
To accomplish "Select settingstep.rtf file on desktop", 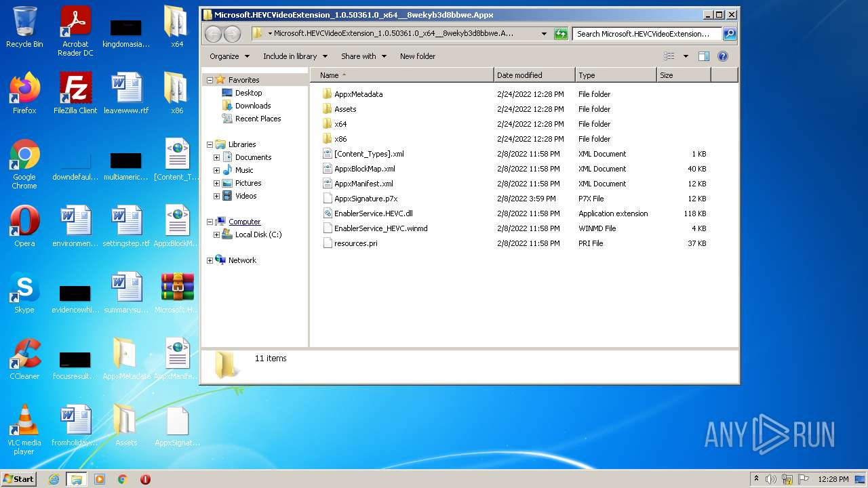I will [x=126, y=226].
